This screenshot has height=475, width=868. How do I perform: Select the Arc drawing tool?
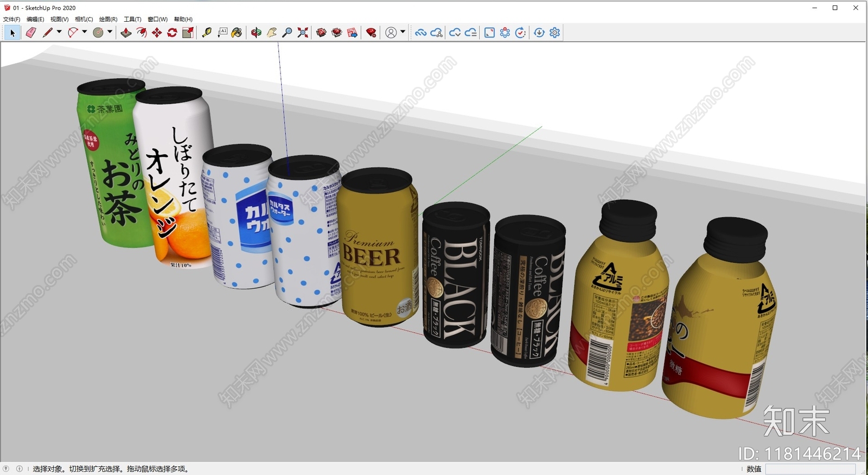click(73, 33)
